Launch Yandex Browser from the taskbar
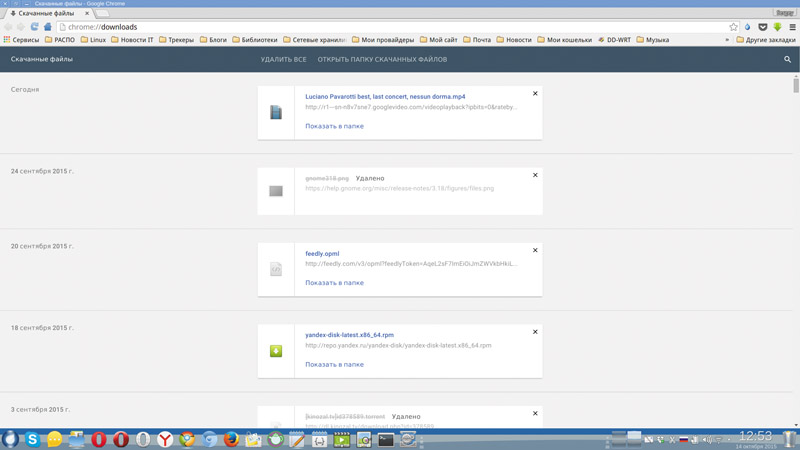Image resolution: width=800 pixels, height=450 pixels. pos(165,439)
